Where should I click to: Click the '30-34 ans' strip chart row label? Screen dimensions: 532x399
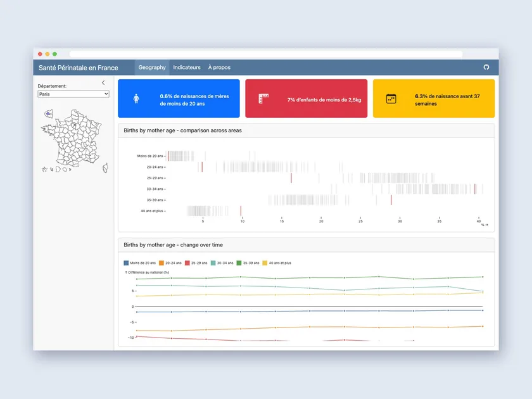click(x=155, y=189)
